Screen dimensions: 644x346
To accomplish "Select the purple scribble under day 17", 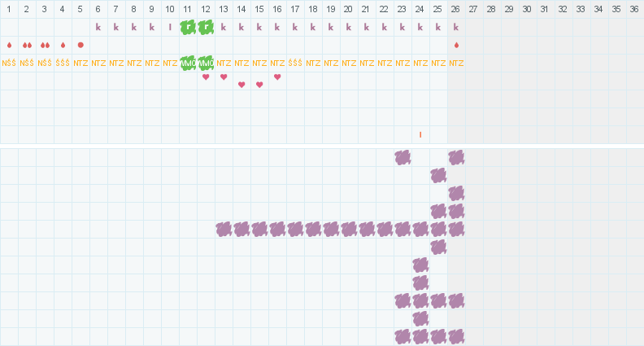I will [x=295, y=229].
